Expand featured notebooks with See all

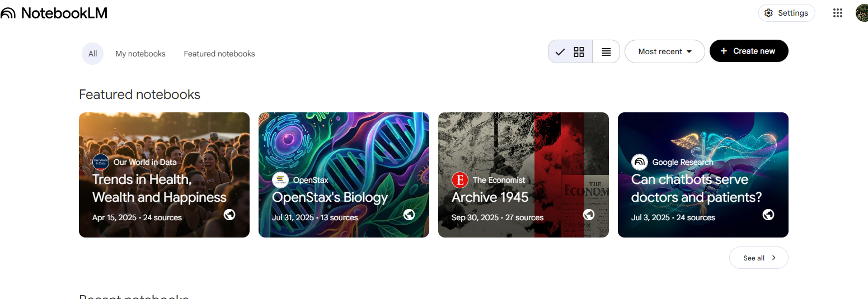[x=758, y=258]
